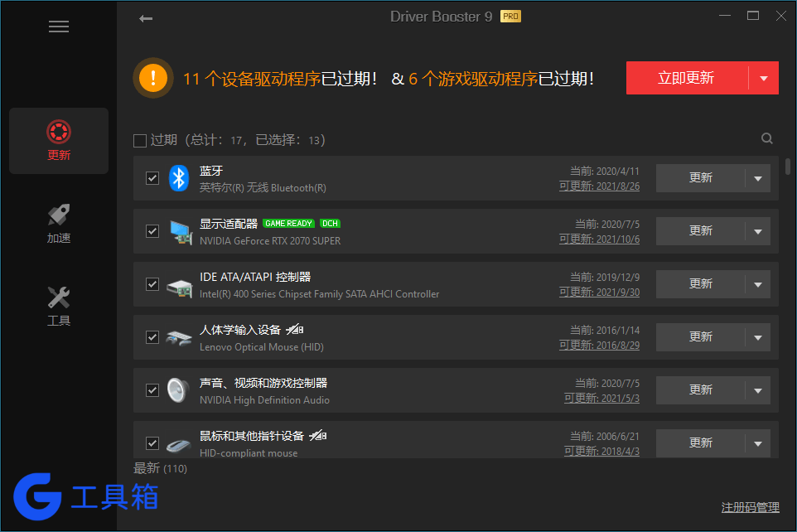797x532 pixels.
Task: Click the 当前: 2020/4/11 date text
Action: 604,171
